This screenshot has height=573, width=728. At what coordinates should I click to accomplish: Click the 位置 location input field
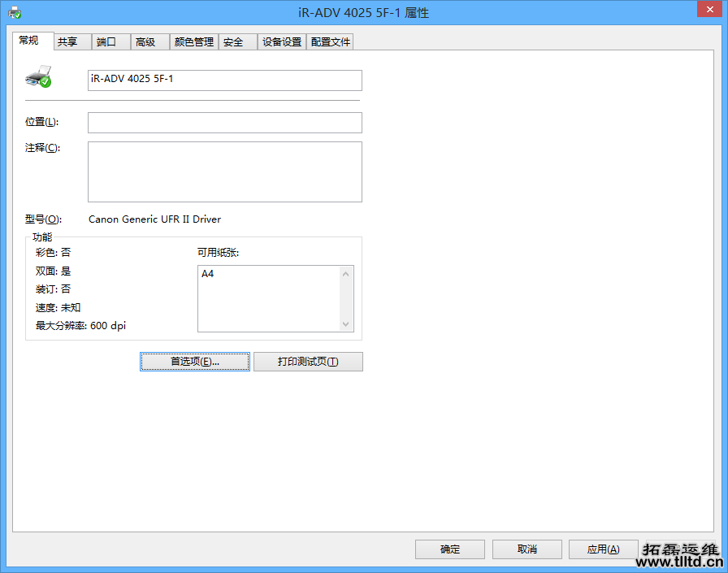coord(224,122)
